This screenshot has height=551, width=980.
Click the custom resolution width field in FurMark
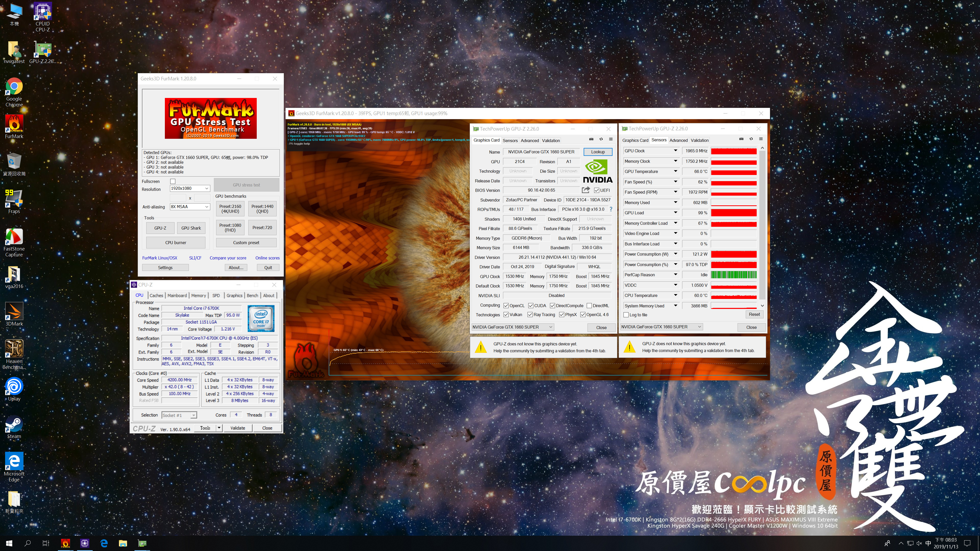178,198
